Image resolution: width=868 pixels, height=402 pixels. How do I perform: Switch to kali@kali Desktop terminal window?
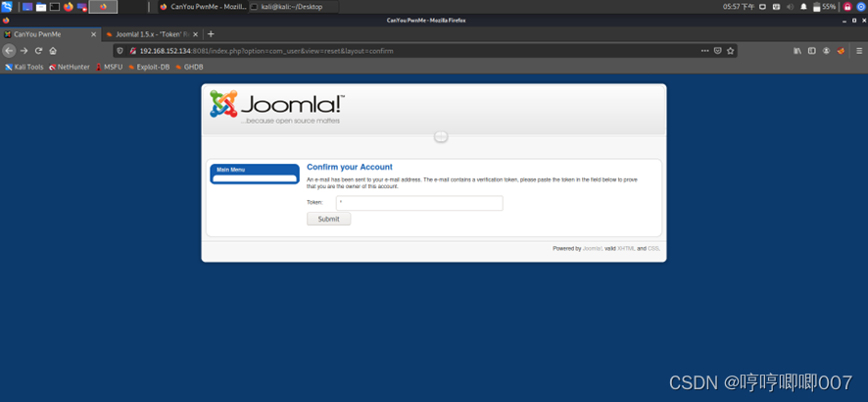tap(293, 7)
